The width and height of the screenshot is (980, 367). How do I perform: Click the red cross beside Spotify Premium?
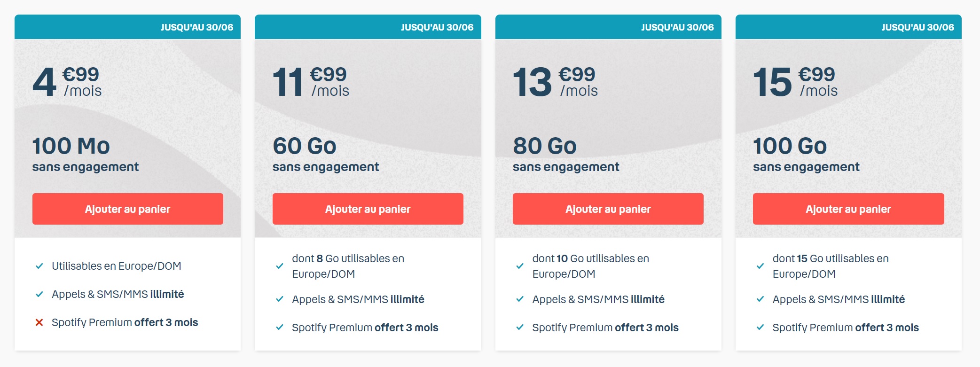point(39,322)
